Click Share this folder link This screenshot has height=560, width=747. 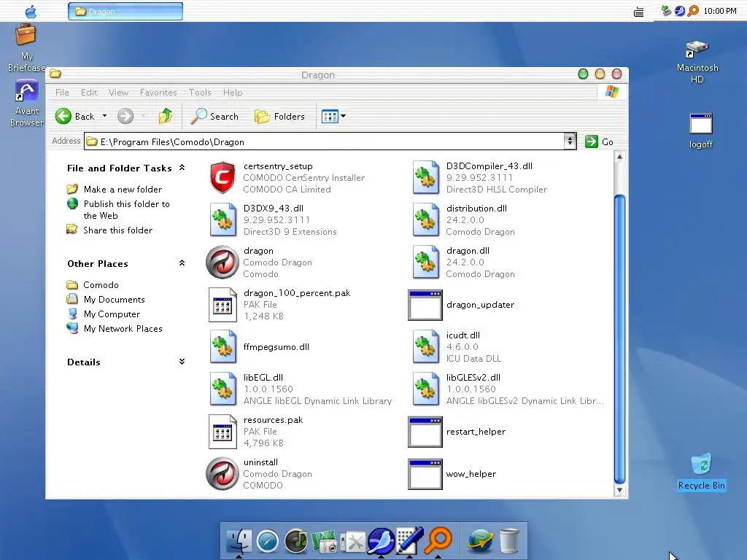coord(117,230)
